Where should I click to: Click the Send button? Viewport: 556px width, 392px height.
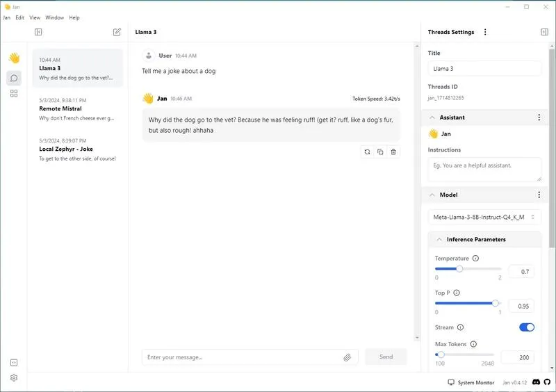coord(386,357)
